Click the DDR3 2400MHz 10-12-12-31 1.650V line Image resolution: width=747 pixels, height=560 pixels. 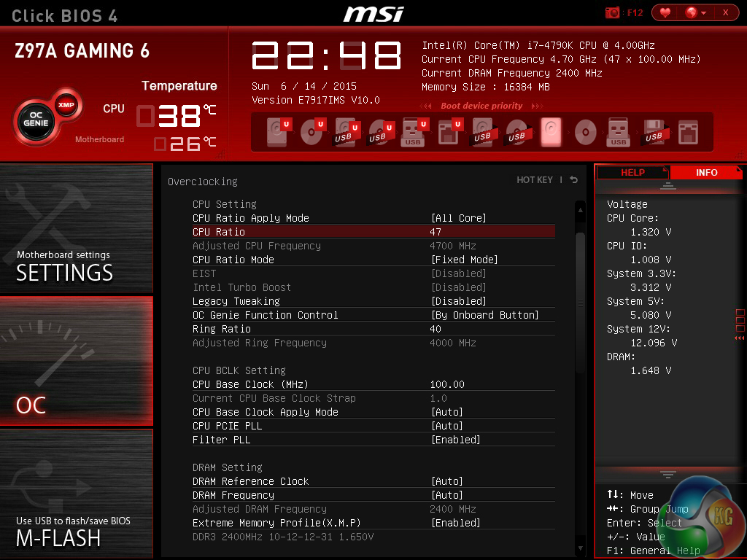[283, 537]
